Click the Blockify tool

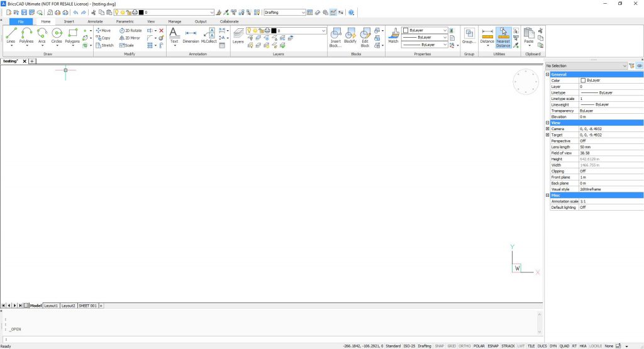click(x=350, y=36)
